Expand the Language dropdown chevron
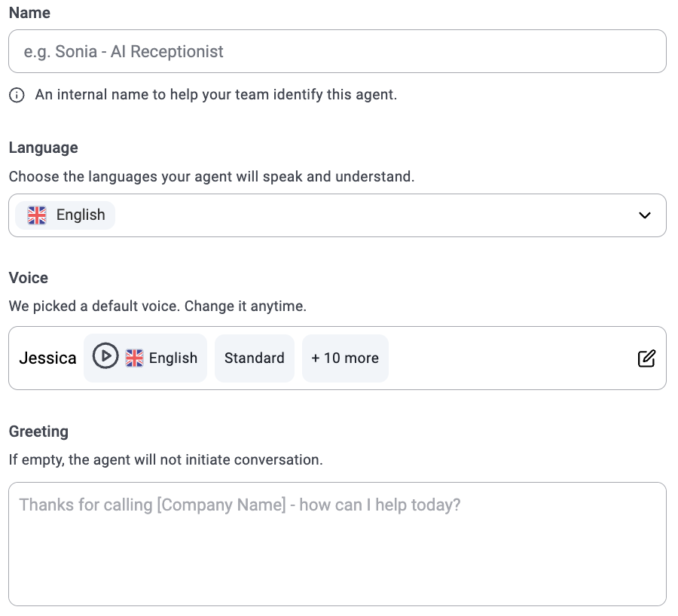 (x=644, y=215)
